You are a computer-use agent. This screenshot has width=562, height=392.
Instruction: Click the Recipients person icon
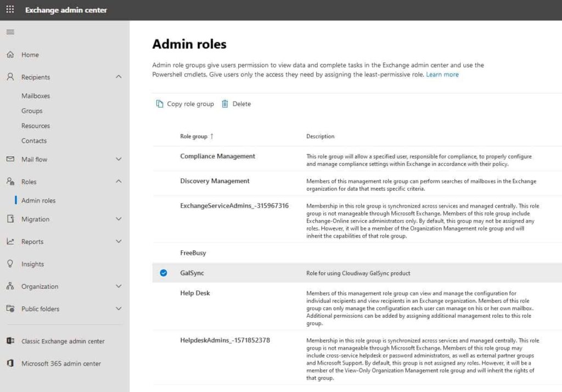(x=10, y=77)
